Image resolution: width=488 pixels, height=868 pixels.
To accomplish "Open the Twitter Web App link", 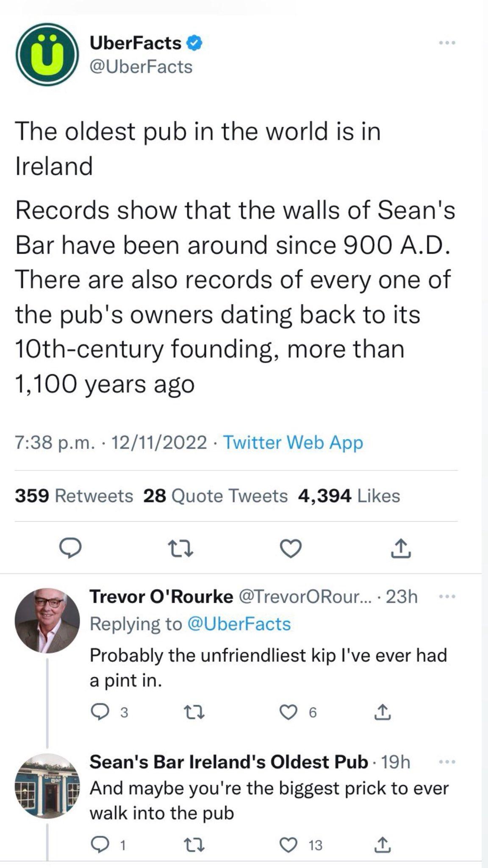I will 293,442.
